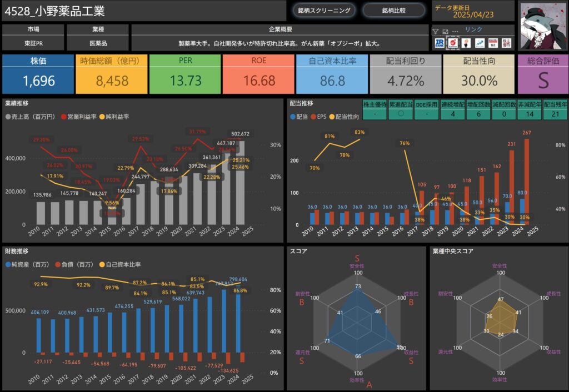Open the more options ellipsis menu
The height and width of the screenshot is (392, 569).
[x=455, y=32]
